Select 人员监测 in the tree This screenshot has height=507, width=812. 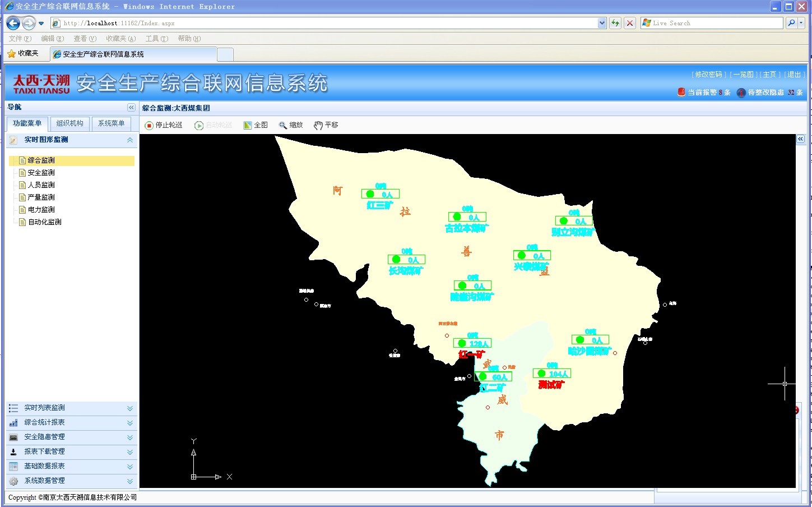(41, 185)
